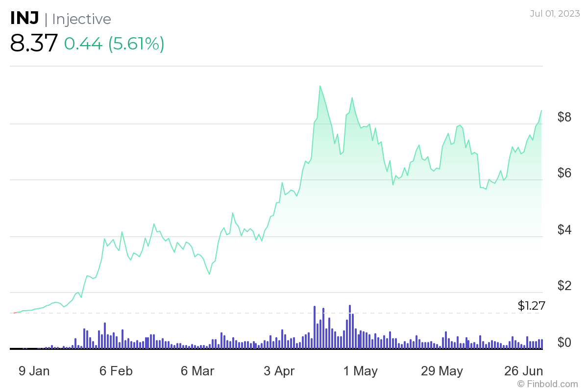The width and height of the screenshot is (588, 392).
Task: Click the $4 price axis label
Action: coord(564,230)
